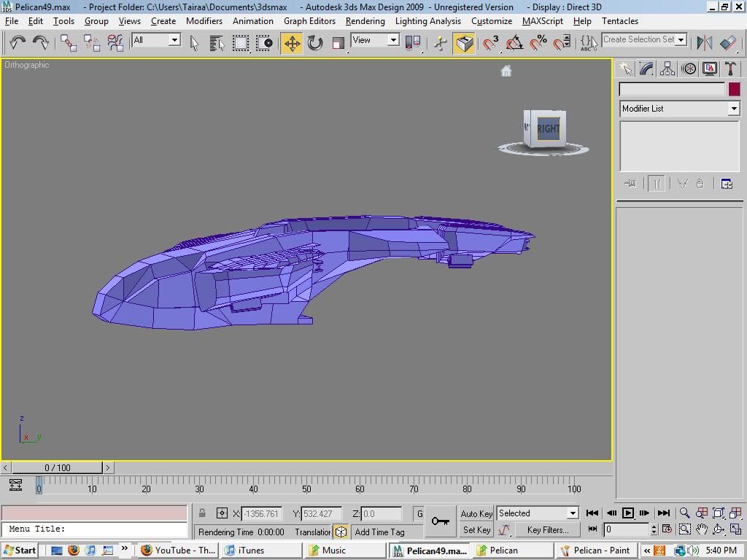Open the Tentacles menu
The height and width of the screenshot is (560, 747).
pos(620,21)
